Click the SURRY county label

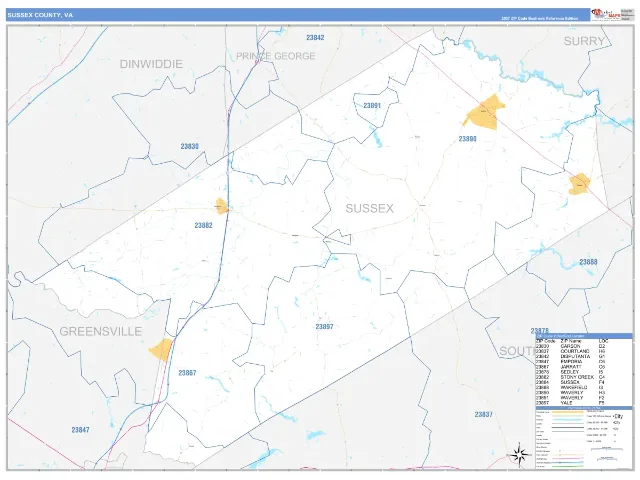pos(584,41)
